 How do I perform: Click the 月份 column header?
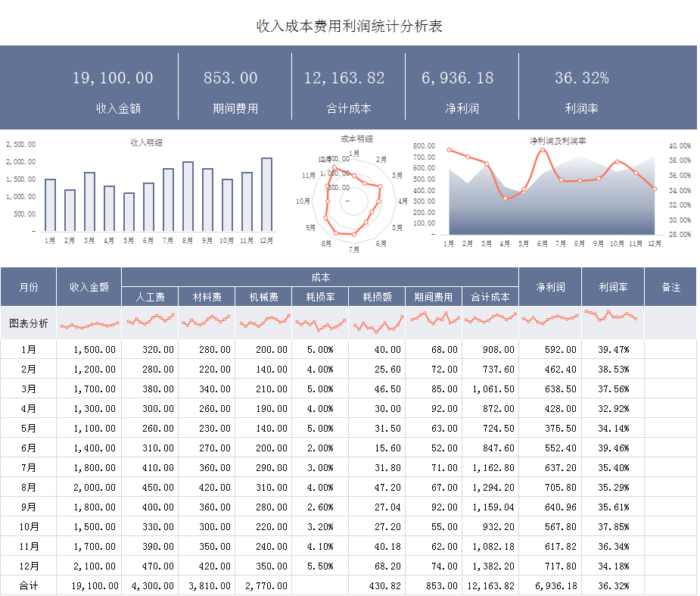pyautogui.click(x=29, y=286)
